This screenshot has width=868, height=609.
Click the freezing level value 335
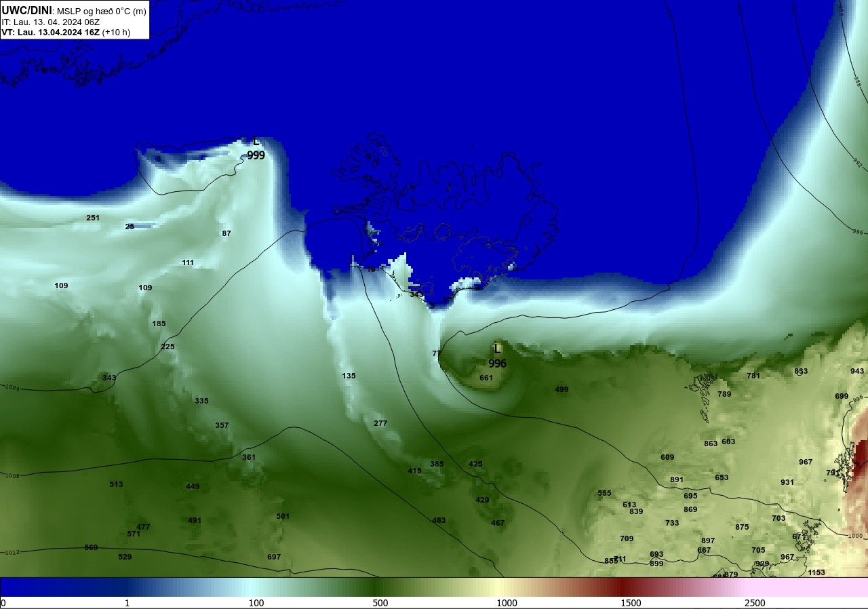pos(201,401)
